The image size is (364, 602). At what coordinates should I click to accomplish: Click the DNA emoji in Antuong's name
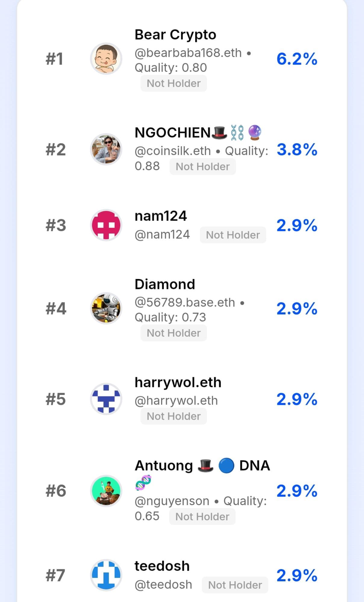coord(143,483)
